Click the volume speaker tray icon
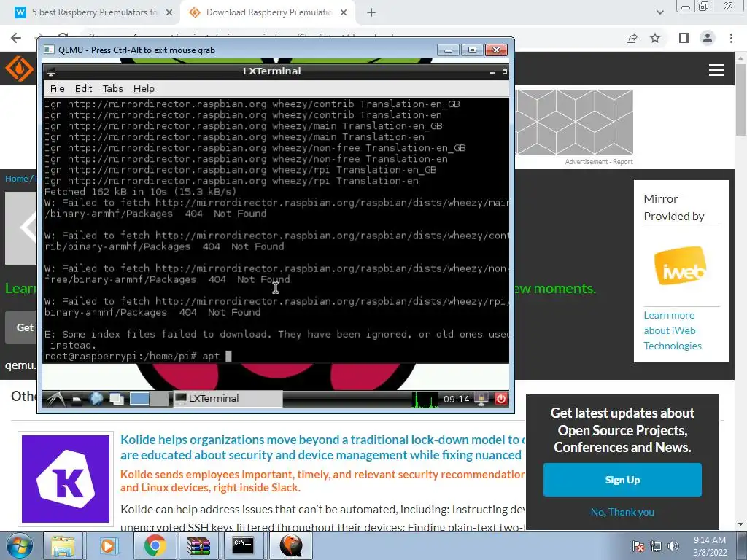This screenshot has width=747, height=560. coord(673,546)
